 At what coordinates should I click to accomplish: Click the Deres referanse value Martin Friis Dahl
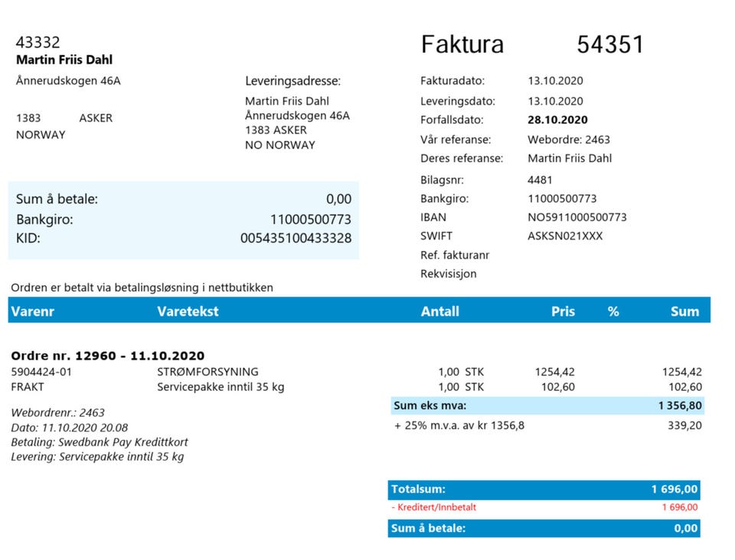click(570, 158)
